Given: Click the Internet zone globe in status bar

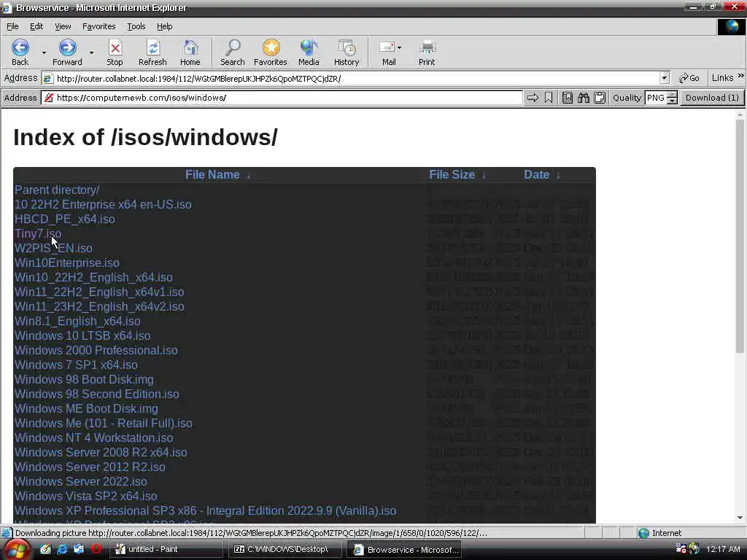Looking at the screenshot, I should [643, 533].
